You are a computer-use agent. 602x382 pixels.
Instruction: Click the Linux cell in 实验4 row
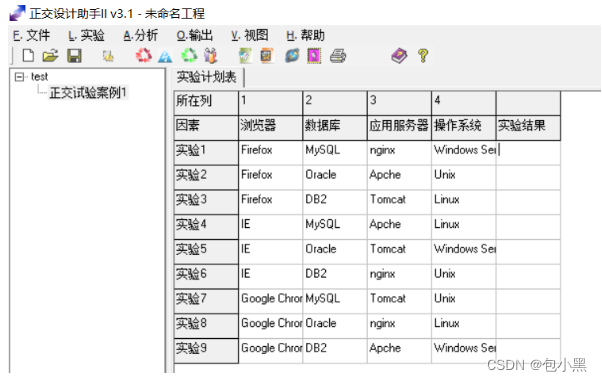464,227
